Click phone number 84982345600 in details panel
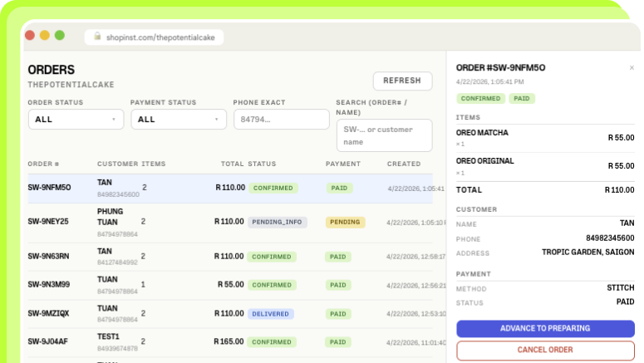The height and width of the screenshot is (363, 644). pos(610,238)
